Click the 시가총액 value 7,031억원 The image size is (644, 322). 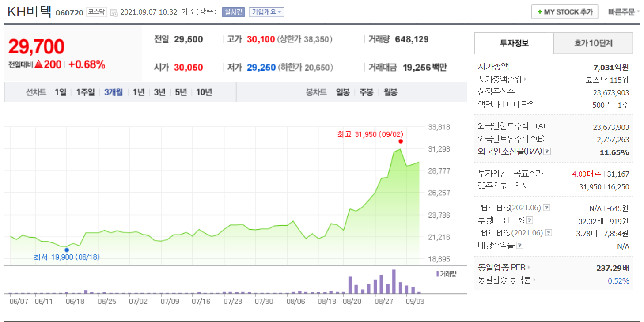tap(611, 67)
